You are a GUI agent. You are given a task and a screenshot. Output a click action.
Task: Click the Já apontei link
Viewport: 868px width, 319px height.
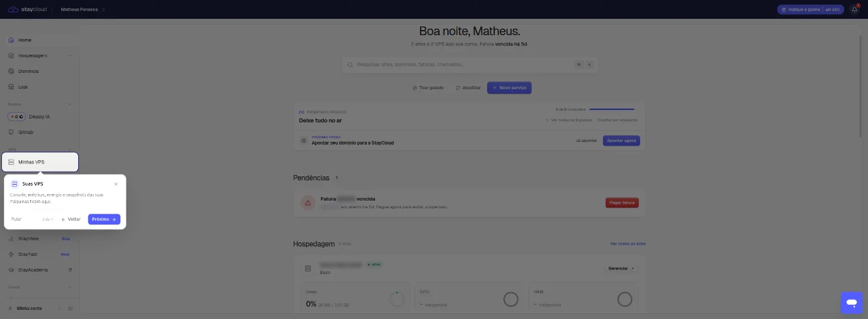click(x=586, y=141)
